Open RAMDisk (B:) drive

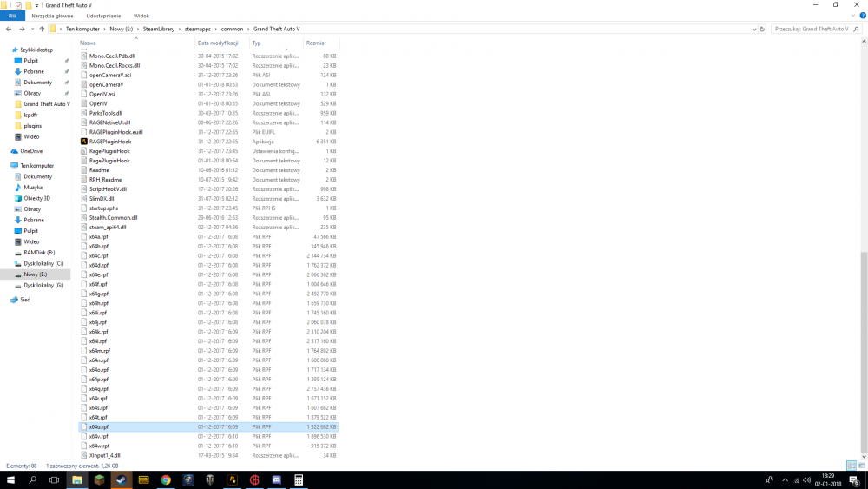coord(39,253)
